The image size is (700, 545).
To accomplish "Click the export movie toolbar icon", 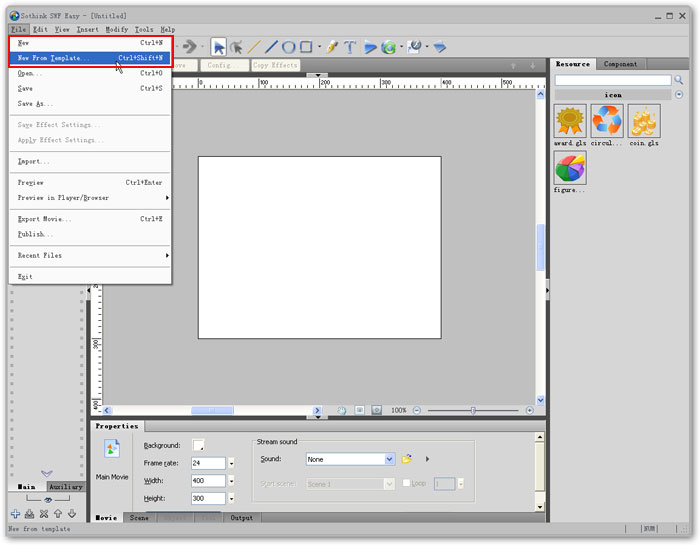I will 415,47.
